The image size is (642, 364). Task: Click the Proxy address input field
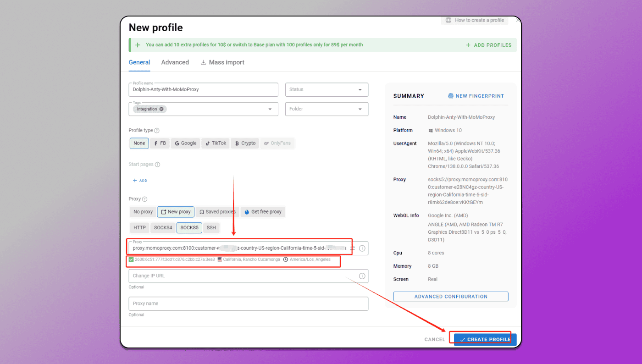249,248
